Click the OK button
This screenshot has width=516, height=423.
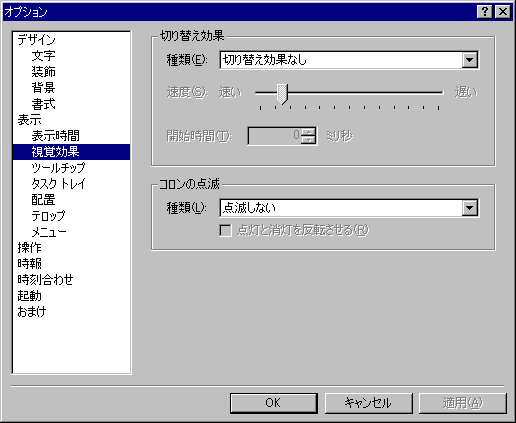click(274, 403)
